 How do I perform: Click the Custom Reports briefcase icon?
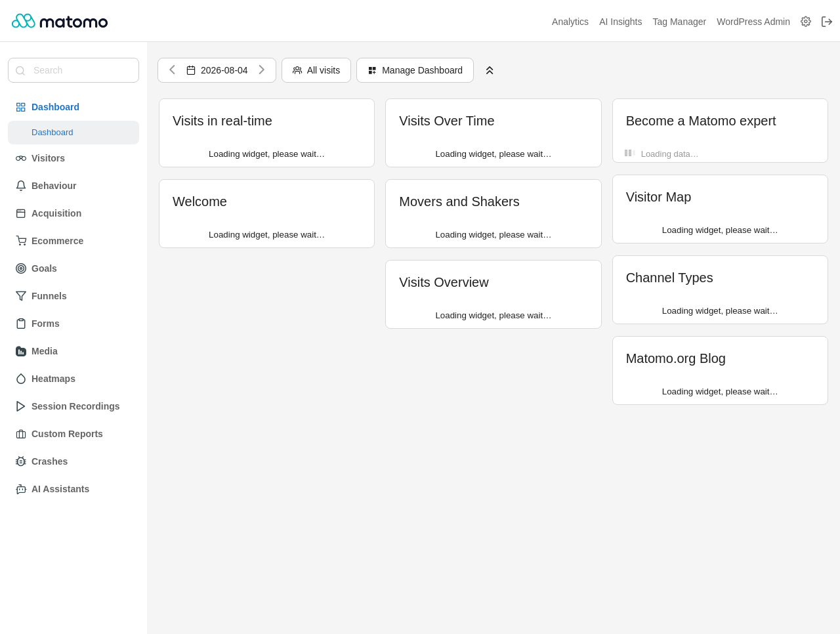(x=21, y=434)
